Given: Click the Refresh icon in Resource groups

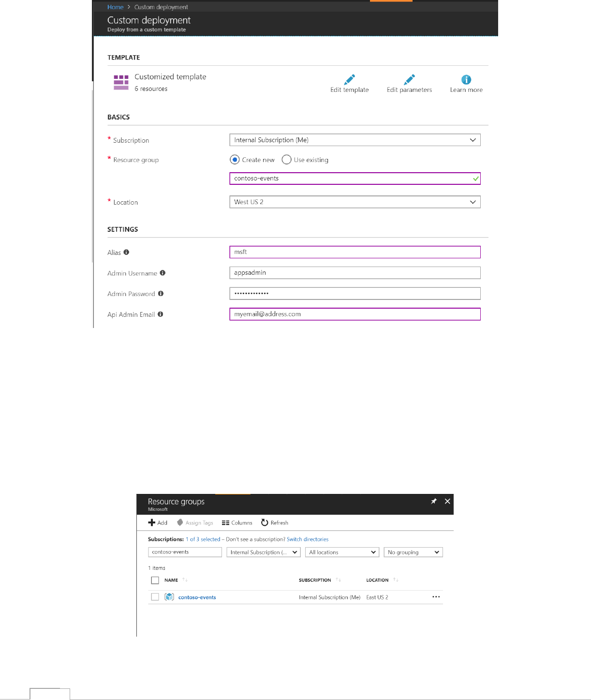Looking at the screenshot, I should click(265, 522).
